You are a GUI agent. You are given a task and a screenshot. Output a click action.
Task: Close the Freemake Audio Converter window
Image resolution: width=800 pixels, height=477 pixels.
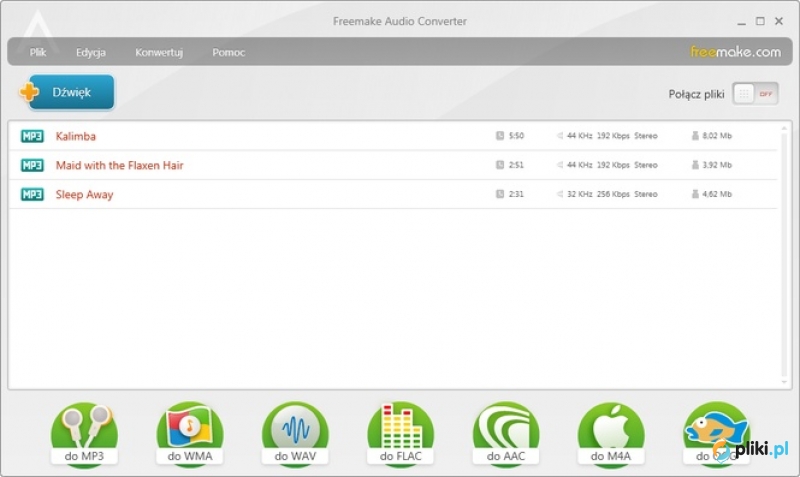779,21
